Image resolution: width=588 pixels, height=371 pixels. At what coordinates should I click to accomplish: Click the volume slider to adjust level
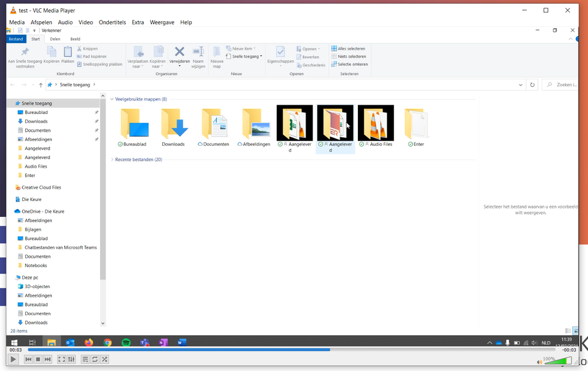556,361
